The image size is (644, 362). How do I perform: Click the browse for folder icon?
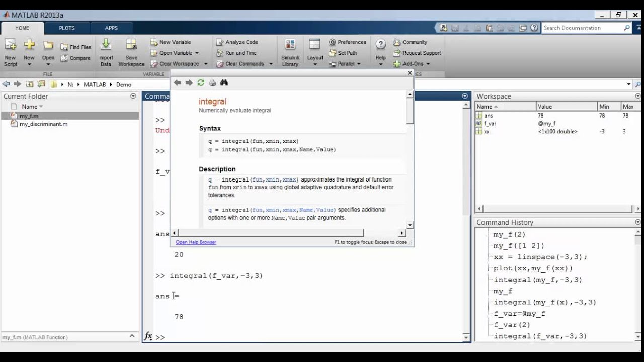tap(41, 84)
